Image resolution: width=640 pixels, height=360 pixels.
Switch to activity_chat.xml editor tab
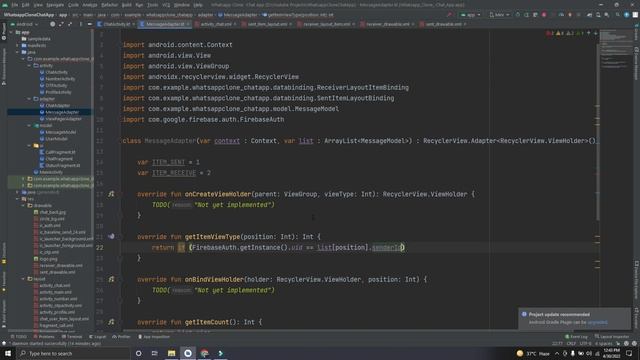(216, 24)
